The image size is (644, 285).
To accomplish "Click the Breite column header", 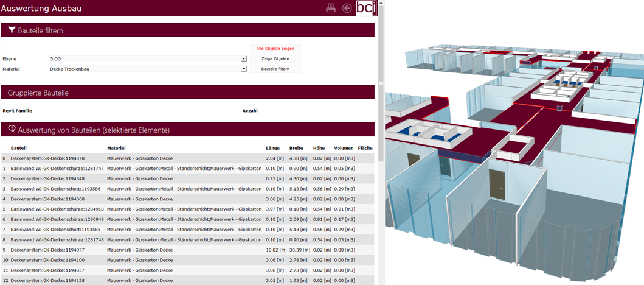I will click(x=296, y=147).
